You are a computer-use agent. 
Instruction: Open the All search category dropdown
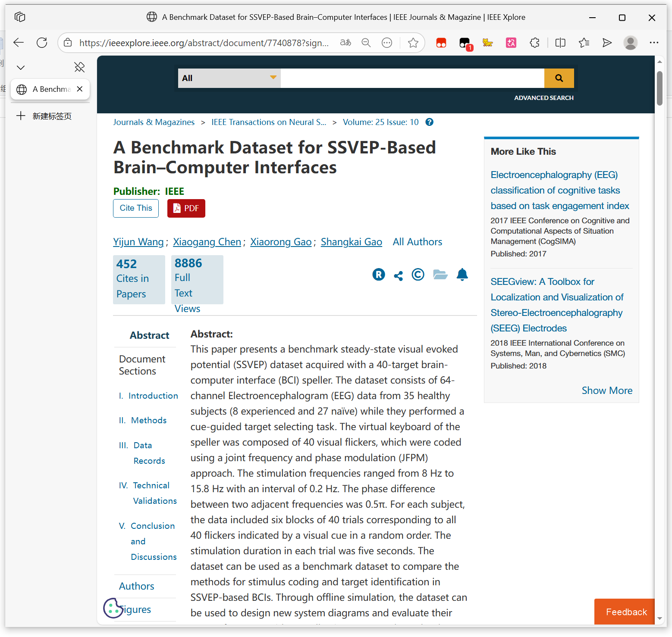point(229,78)
